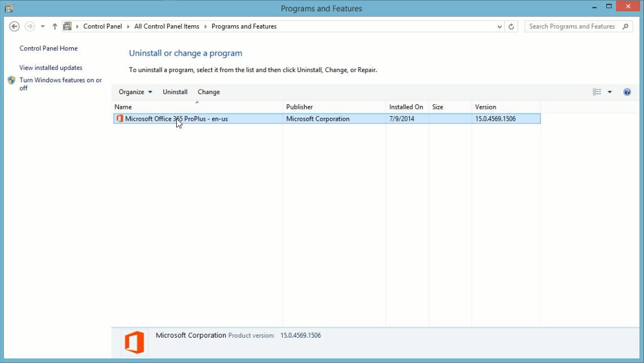The height and width of the screenshot is (363, 644).
Task: Click the Control Panel icon in address bar
Action: (68, 26)
